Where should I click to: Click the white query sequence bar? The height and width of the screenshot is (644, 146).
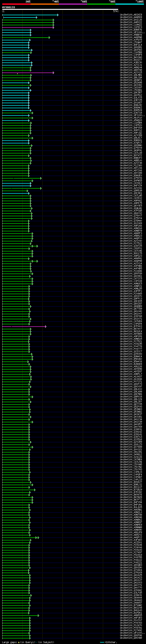[x=60, y=10]
